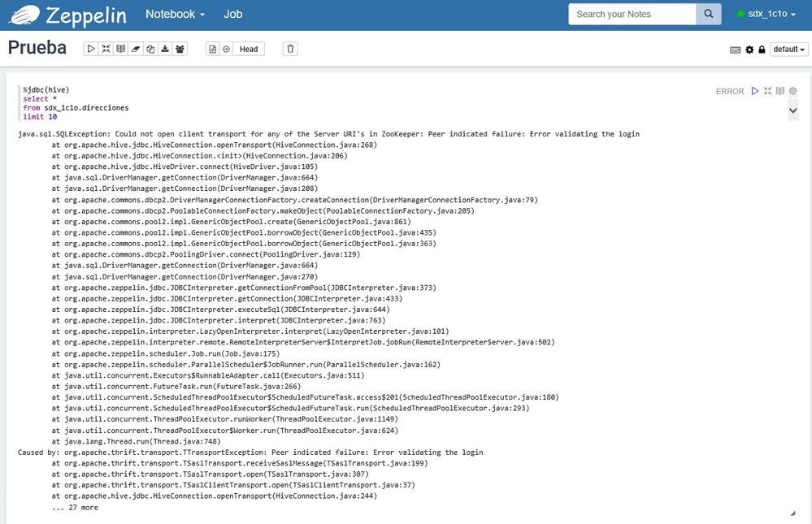Click the java.lang.Thread.run stack trace line
This screenshot has height=524, width=812.
[137, 442]
